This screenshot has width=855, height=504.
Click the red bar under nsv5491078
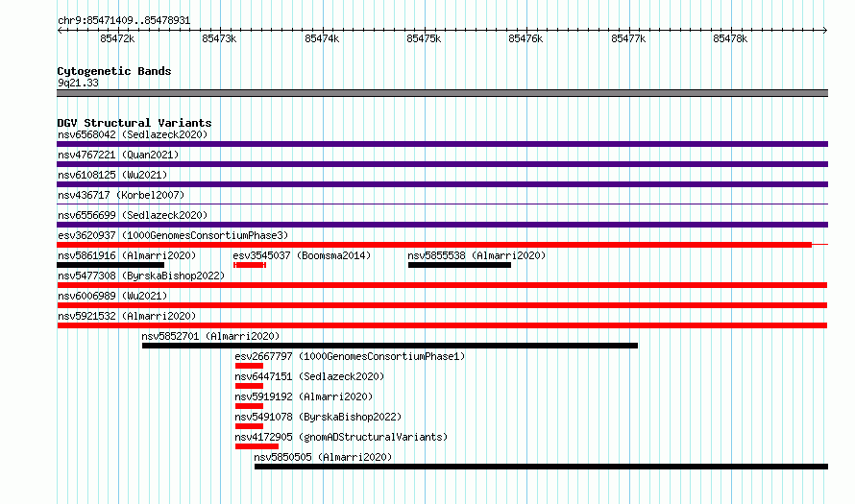tap(249, 426)
